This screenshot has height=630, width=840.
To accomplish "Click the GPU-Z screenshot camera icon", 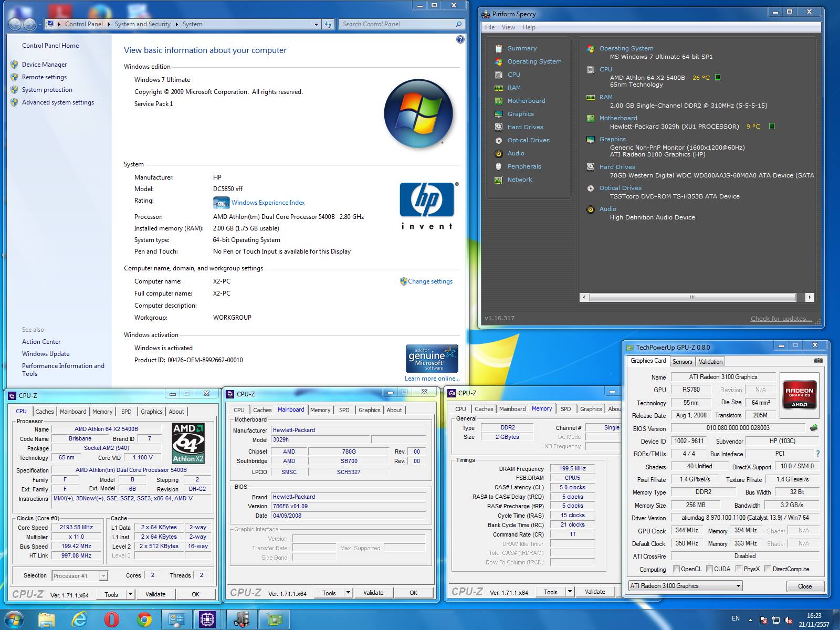I will [x=818, y=361].
